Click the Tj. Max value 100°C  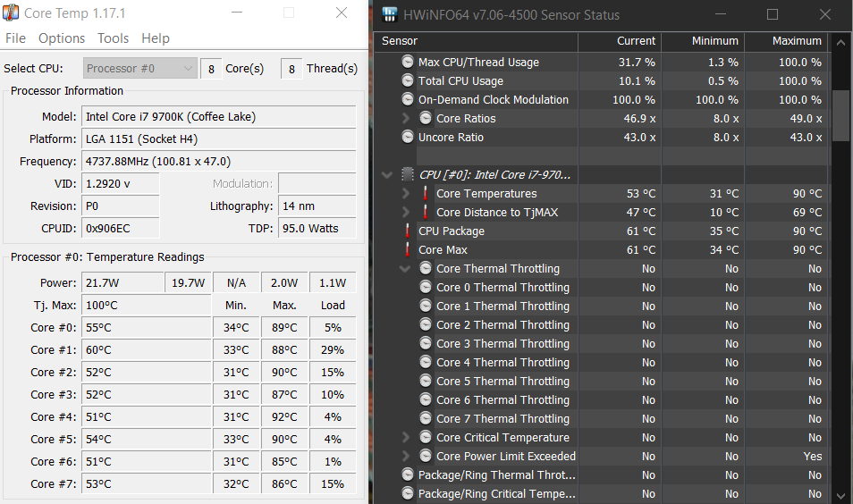[147, 306]
